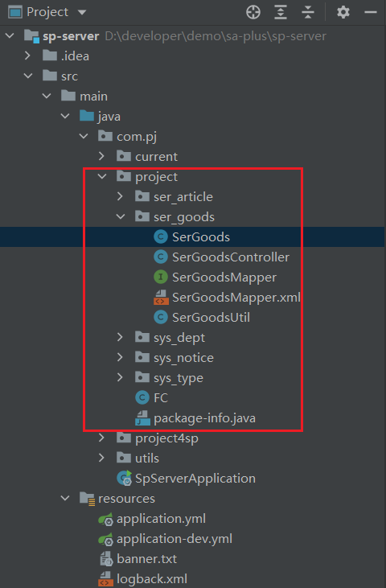Viewport: 386px width, 588px height.
Task: Collapse the project package node
Action: (102, 177)
